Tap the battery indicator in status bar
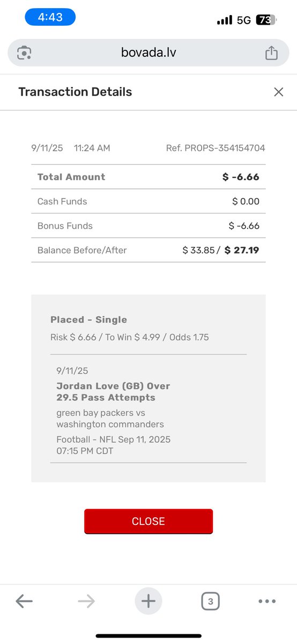This screenshot has height=644, width=297. click(264, 20)
